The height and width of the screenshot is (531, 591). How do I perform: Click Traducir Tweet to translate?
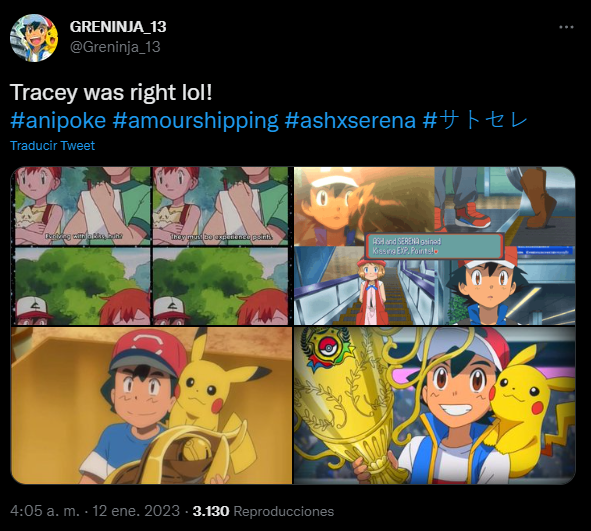(52, 145)
